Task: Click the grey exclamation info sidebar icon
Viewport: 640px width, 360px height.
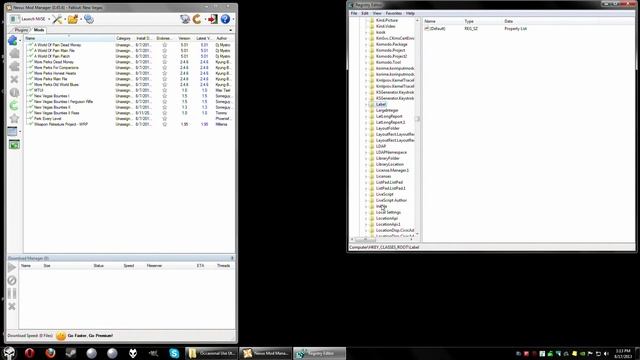Action: coord(14,92)
